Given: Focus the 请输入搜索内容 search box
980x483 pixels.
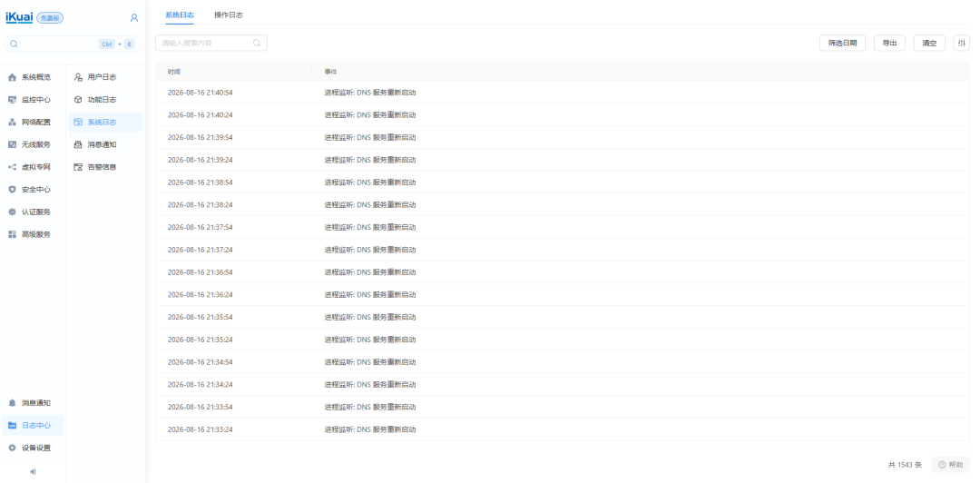Looking at the screenshot, I should click(x=211, y=44).
